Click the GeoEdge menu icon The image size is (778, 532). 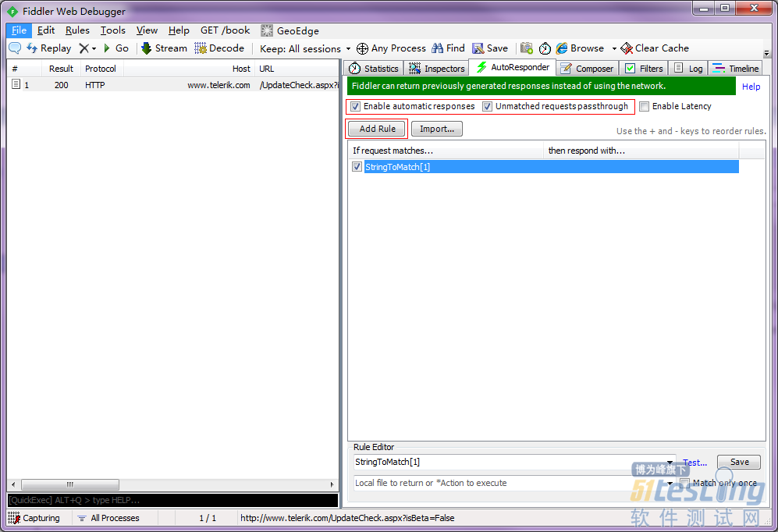267,30
